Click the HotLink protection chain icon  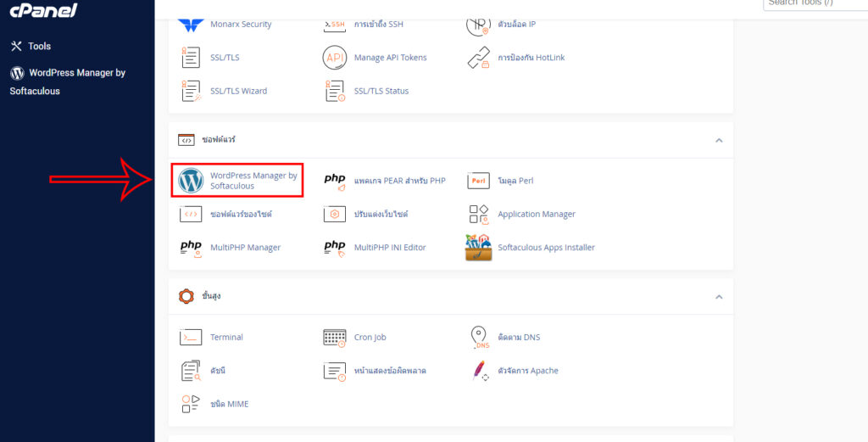pyautogui.click(x=478, y=58)
